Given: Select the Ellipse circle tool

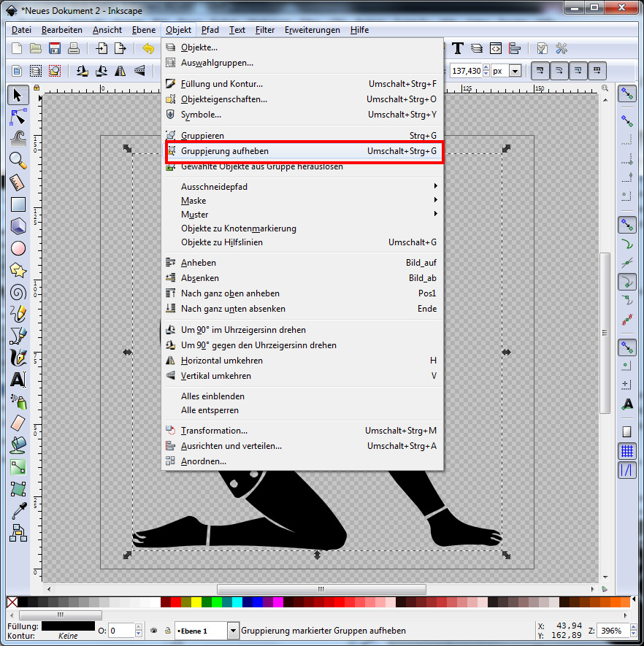Looking at the screenshot, I should [18, 248].
